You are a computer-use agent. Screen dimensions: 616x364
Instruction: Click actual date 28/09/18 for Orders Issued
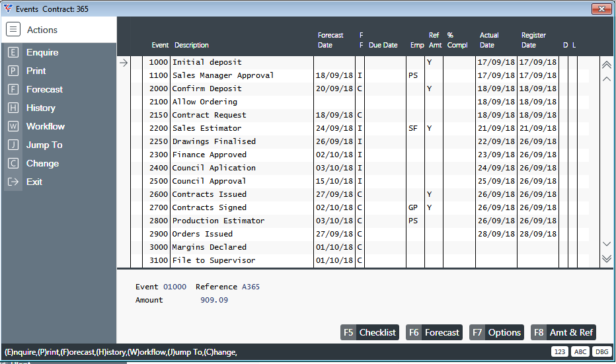[x=496, y=234]
